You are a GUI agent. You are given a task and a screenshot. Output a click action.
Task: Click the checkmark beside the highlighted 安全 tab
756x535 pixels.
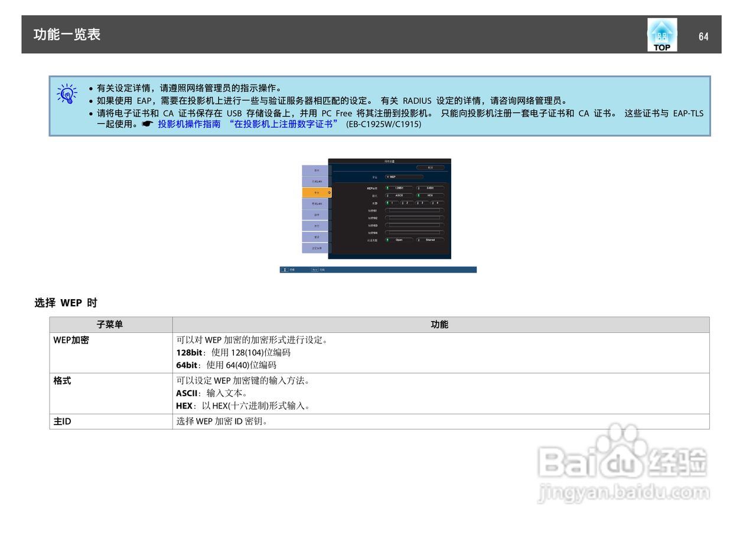point(329,193)
